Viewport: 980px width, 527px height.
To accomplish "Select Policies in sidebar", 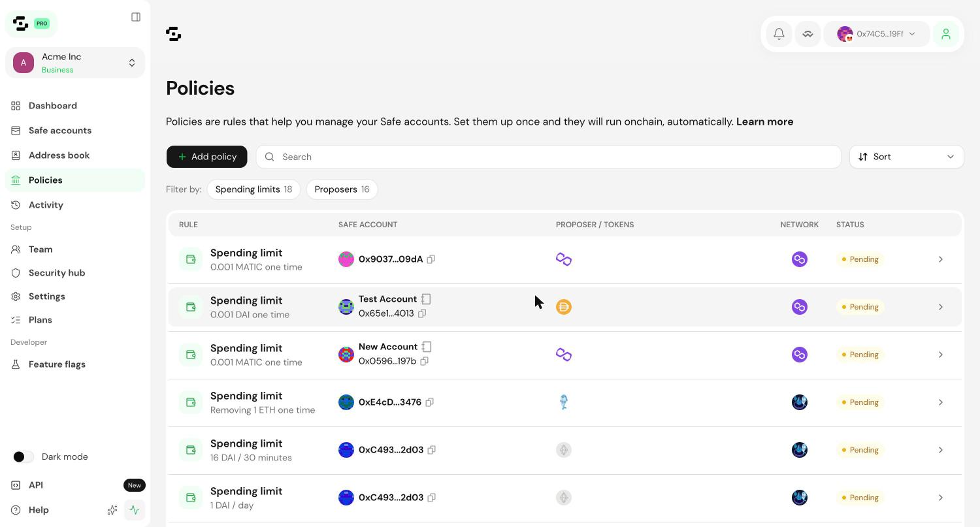I will pyautogui.click(x=75, y=180).
